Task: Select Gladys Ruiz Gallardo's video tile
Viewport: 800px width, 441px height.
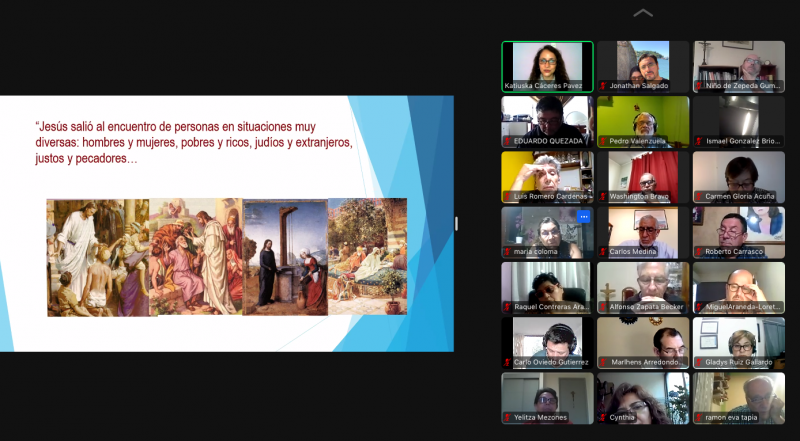Action: coord(739,343)
